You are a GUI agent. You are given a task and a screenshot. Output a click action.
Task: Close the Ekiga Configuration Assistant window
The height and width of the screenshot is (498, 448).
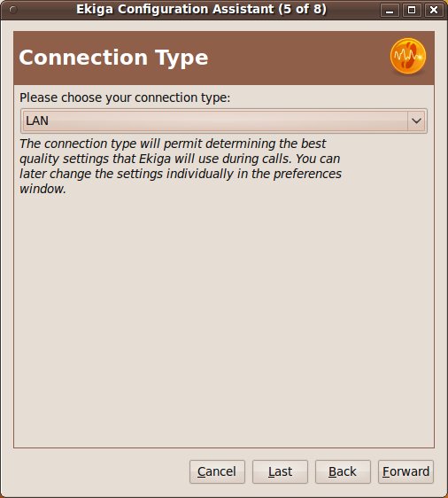point(434,10)
